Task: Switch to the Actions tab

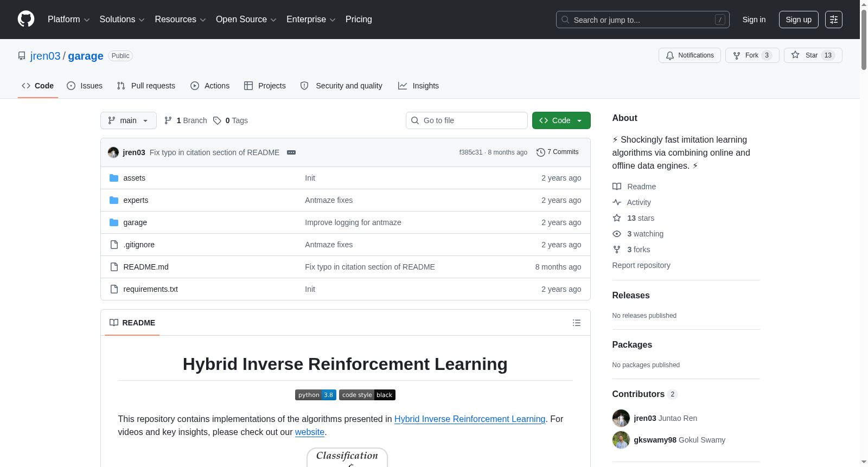Action: pos(210,86)
